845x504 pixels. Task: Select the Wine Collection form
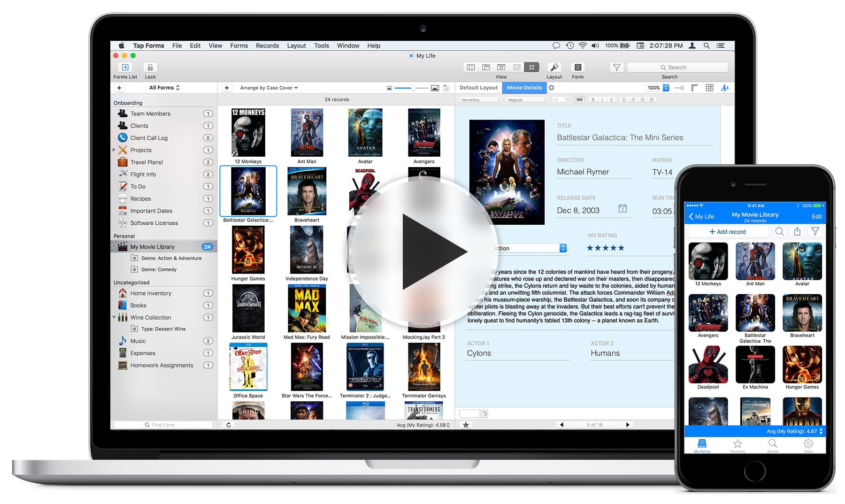pyautogui.click(x=150, y=317)
